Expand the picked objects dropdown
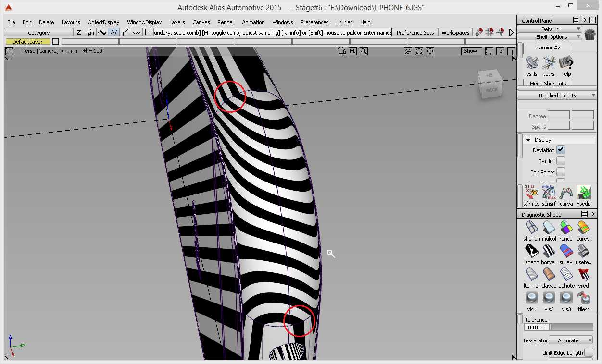Viewport: 602px width, 364px height. [557, 96]
